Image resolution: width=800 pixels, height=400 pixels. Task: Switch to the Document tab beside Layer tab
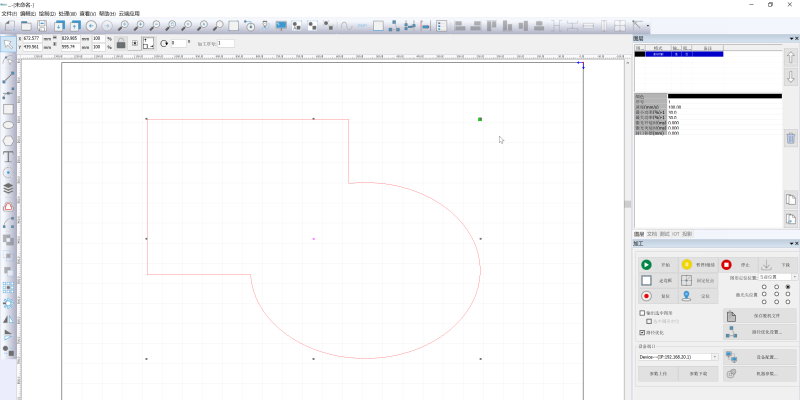pos(652,234)
